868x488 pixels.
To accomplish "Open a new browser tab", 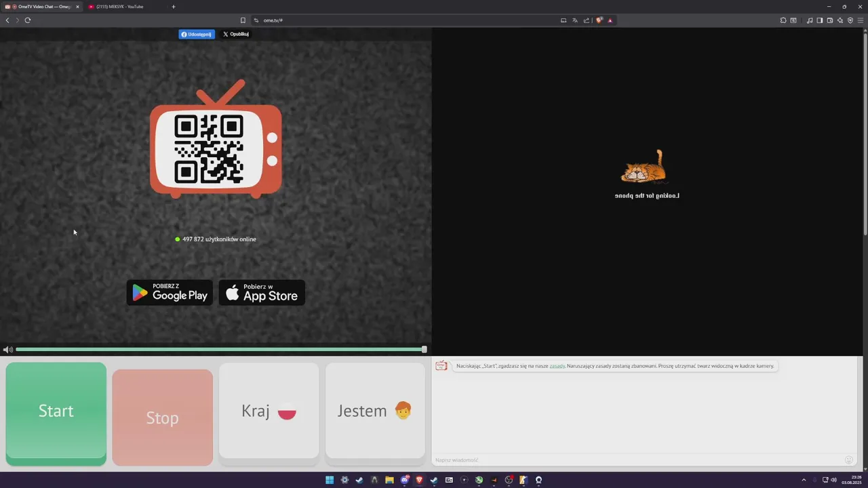I will pyautogui.click(x=173, y=7).
